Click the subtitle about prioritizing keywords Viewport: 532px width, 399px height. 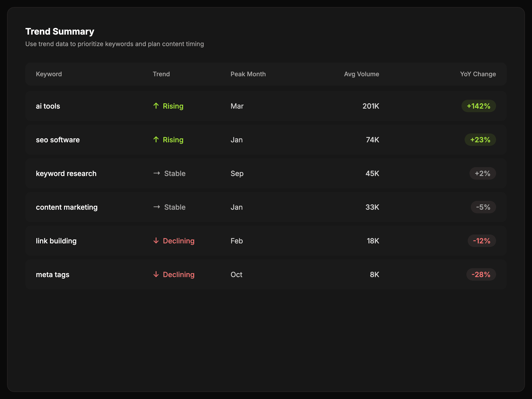pyautogui.click(x=114, y=44)
